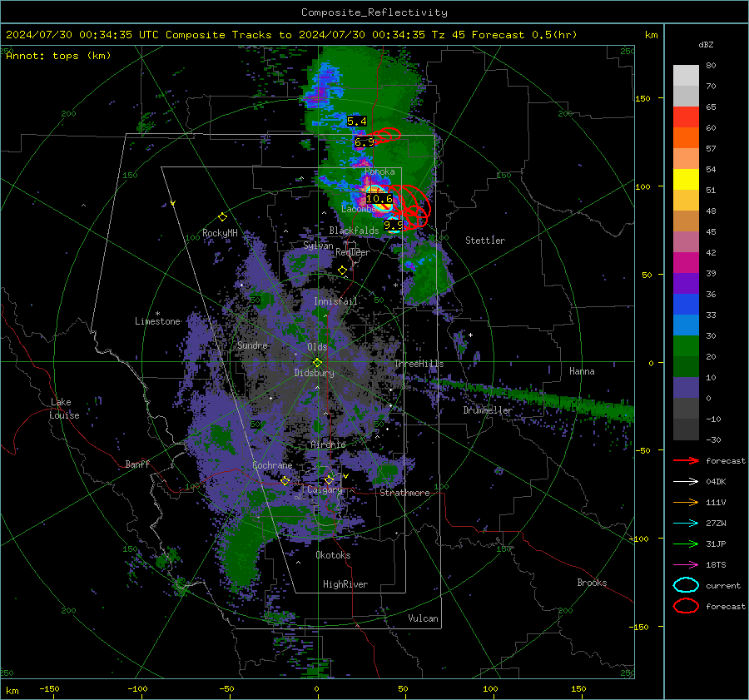The width and height of the screenshot is (749, 700).
Task: Click the Brooks town label
Action: pyautogui.click(x=592, y=583)
